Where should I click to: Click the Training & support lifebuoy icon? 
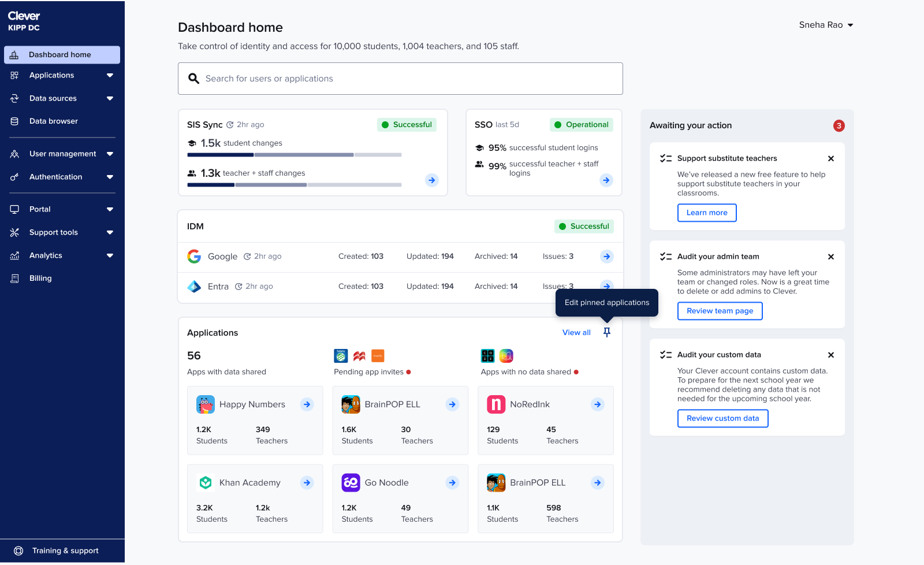18,551
